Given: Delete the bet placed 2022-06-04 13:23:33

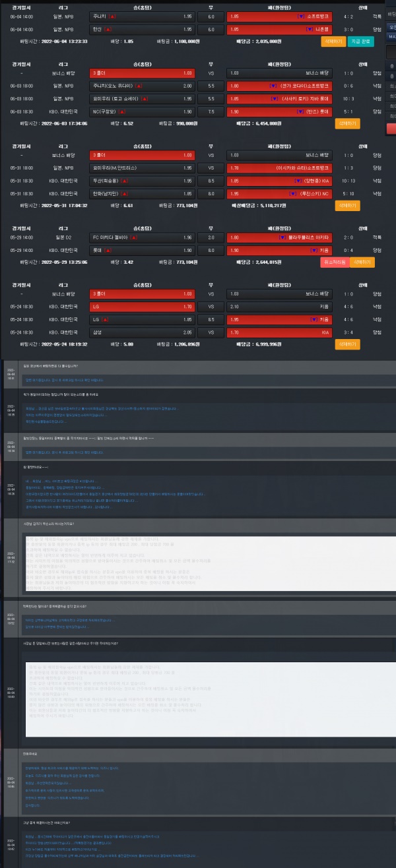Looking at the screenshot, I should click(x=333, y=41).
